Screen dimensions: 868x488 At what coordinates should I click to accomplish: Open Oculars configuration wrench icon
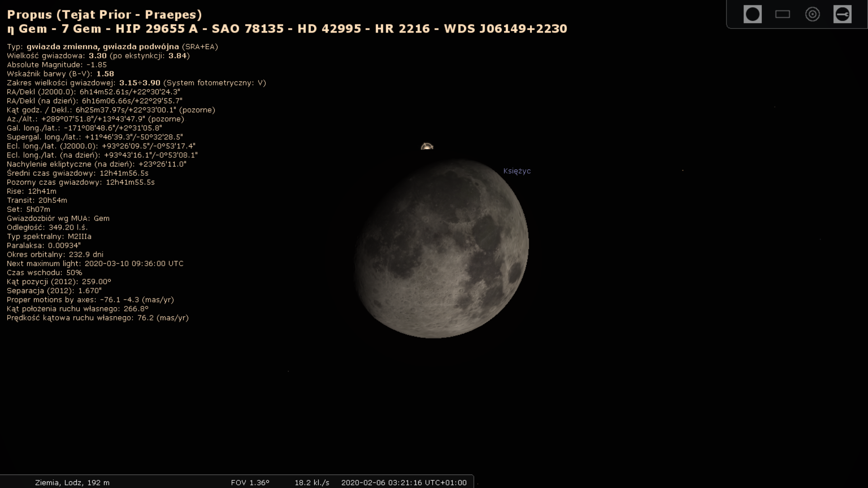click(x=842, y=14)
